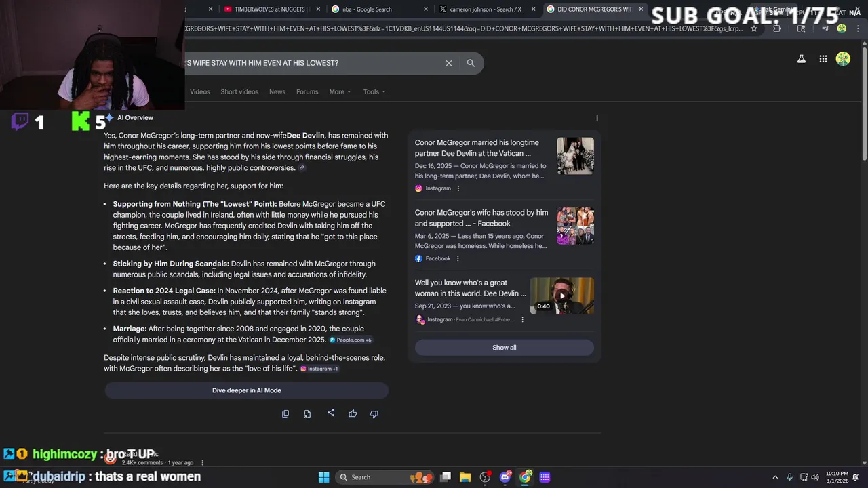Screen dimensions: 868x488
Task: Open Well you know who's a great woman result
Action: coord(471,288)
